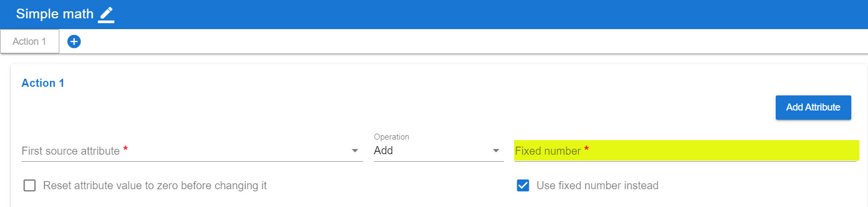
Task: Focus the Fixed number input field
Action: click(x=686, y=151)
